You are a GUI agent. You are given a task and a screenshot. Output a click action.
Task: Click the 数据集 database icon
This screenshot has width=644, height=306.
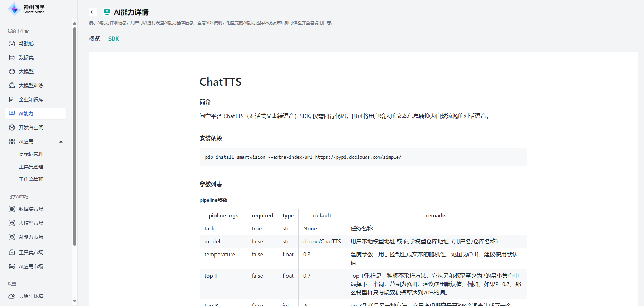pyautogui.click(x=12, y=57)
